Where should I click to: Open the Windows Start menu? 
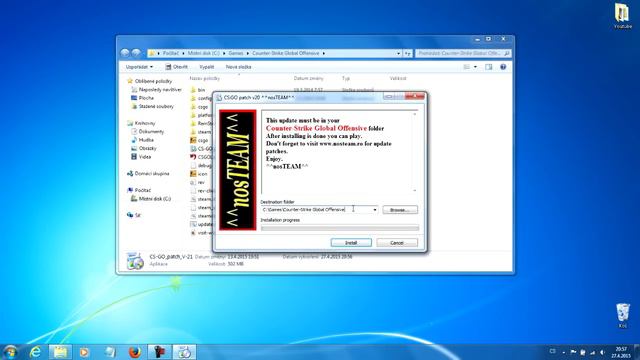pos(11,352)
